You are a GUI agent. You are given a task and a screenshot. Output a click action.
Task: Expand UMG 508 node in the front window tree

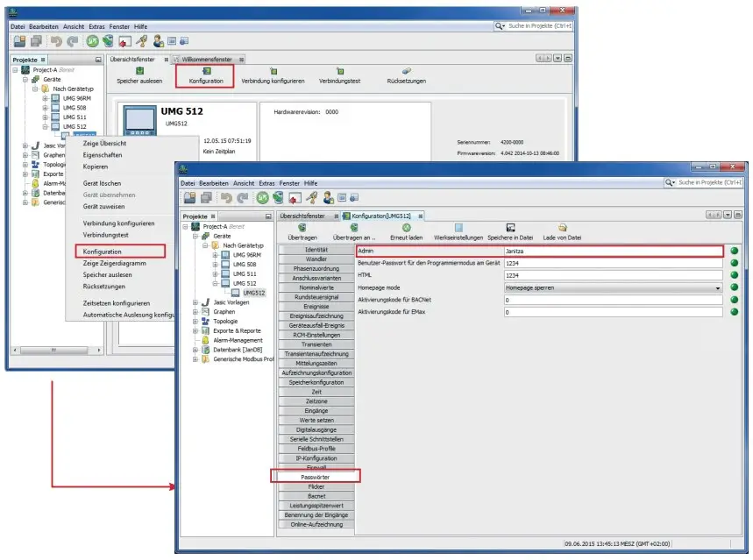[x=216, y=265]
